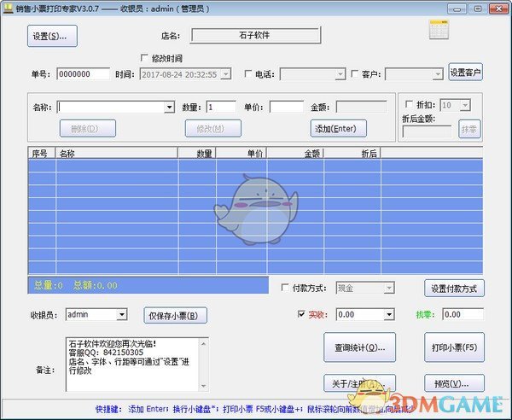Click the 预览(V)... preview button
512x420 pixels.
click(x=454, y=383)
